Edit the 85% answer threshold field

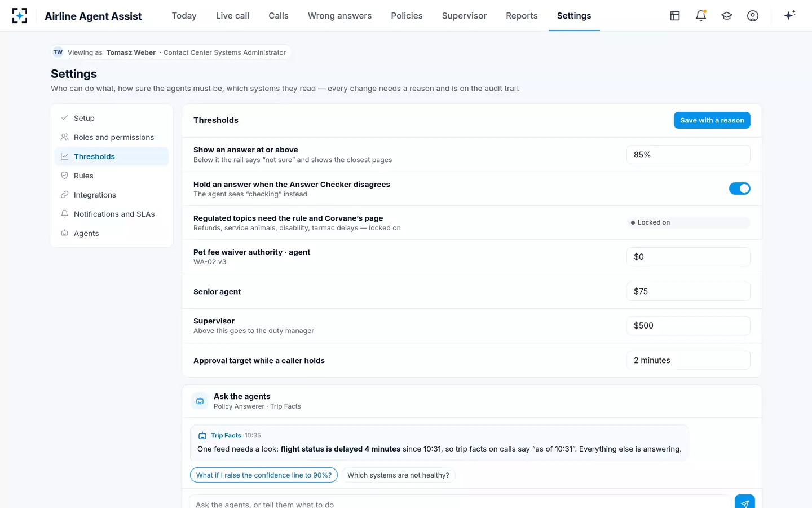(688, 155)
